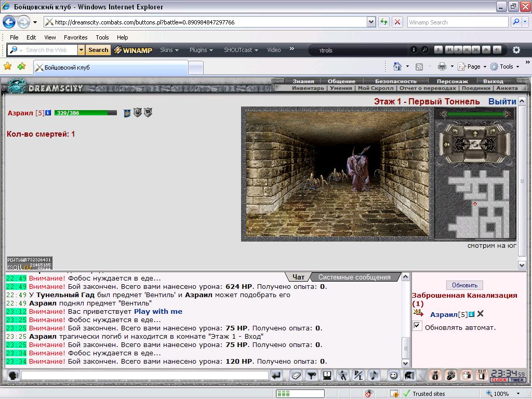Expand the address bar URL history dropdown
Viewport: 532px width, 399px height.
point(371,22)
